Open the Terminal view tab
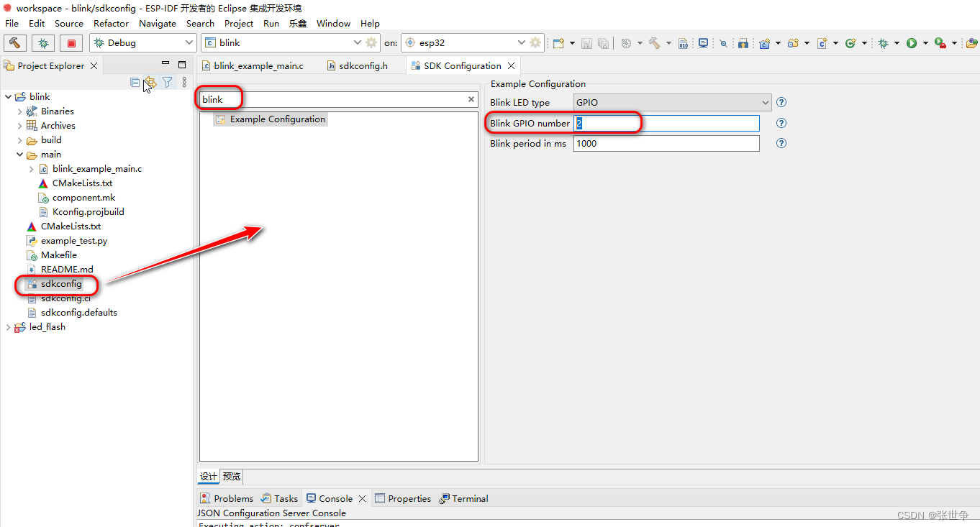 463,498
